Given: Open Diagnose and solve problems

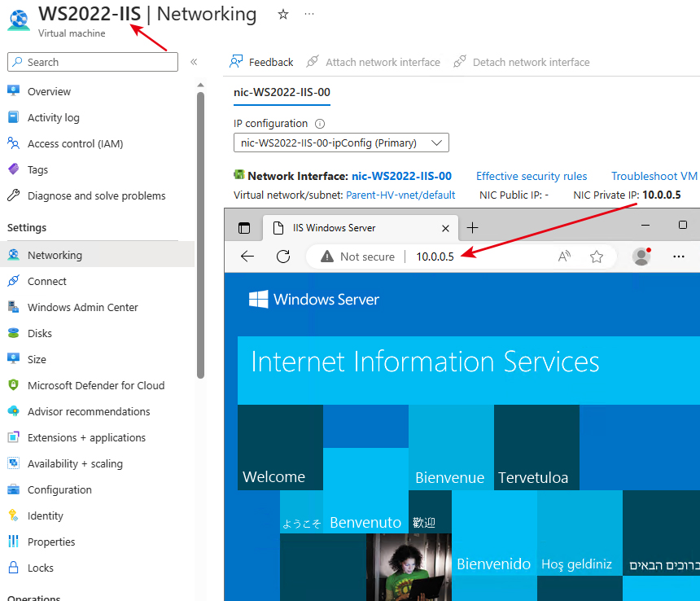Looking at the screenshot, I should click(x=97, y=195).
